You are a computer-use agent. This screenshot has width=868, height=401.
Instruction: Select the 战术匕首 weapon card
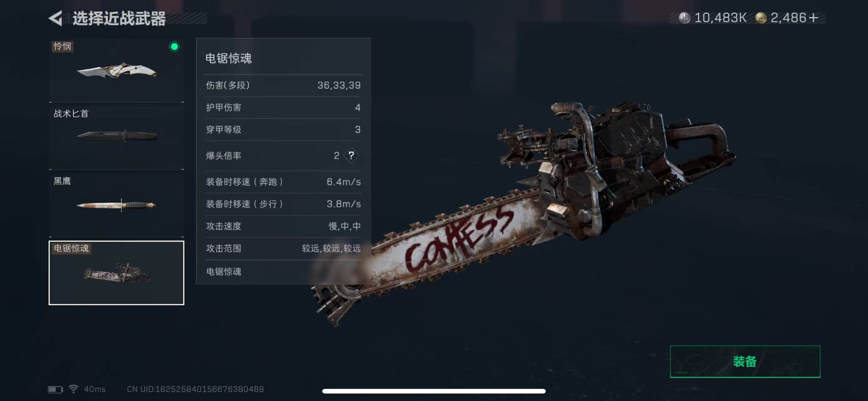pos(117,137)
